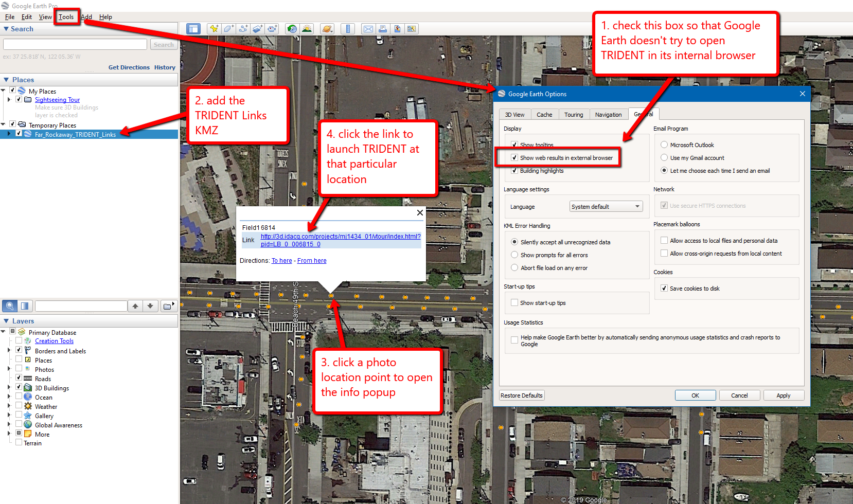Toggle the Roads layer checkbox
The width and height of the screenshot is (853, 504).
tap(19, 379)
